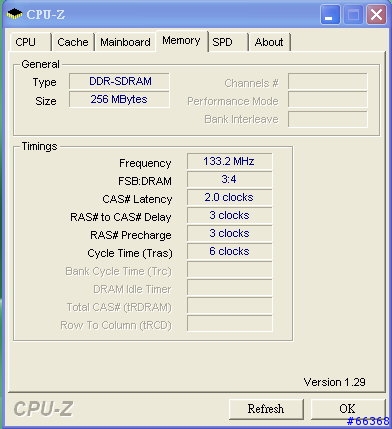The width and height of the screenshot is (392, 429).
Task: Select the Memory tab
Action: click(181, 41)
